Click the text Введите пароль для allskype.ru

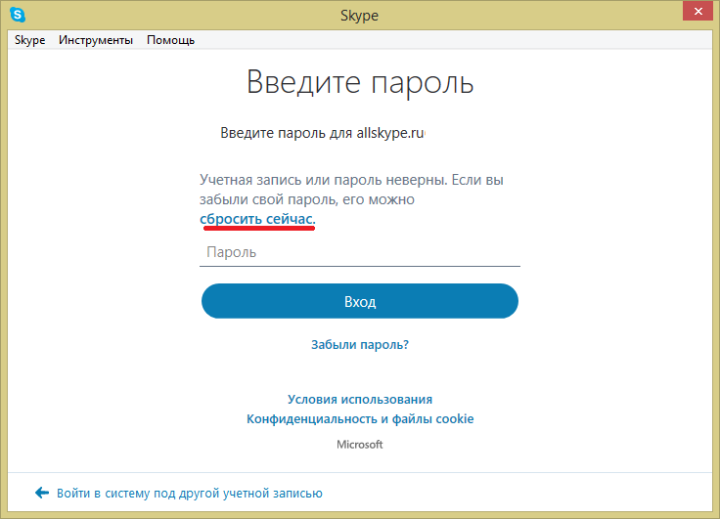tap(322, 133)
